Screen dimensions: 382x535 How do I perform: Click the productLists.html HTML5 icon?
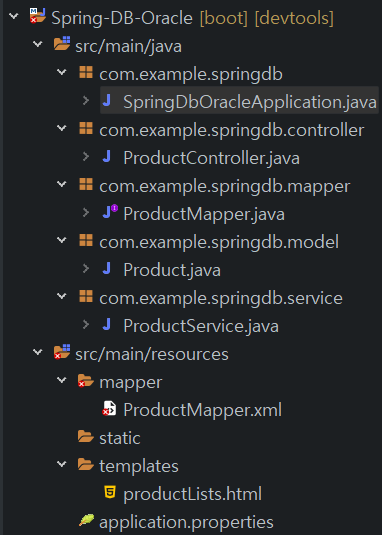tap(109, 492)
